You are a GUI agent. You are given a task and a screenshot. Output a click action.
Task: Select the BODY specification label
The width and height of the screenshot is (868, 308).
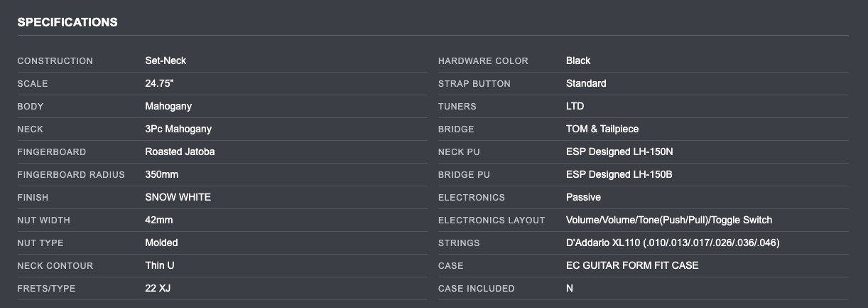(31, 107)
